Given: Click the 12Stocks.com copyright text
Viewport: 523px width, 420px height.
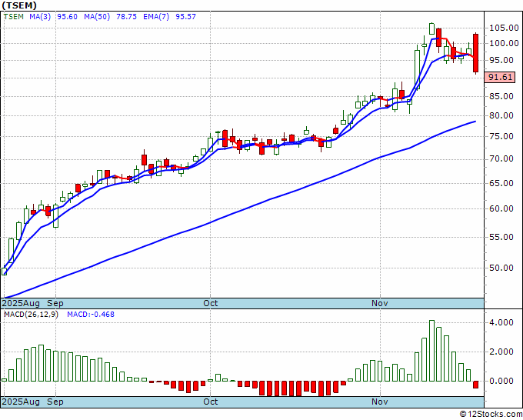Looking at the screenshot, I should (x=491, y=415).
